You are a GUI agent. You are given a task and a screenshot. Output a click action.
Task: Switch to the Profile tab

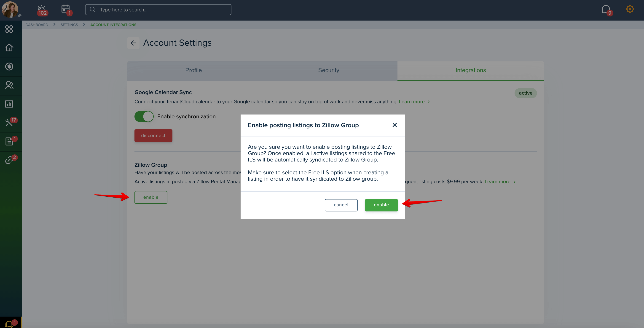click(x=193, y=70)
